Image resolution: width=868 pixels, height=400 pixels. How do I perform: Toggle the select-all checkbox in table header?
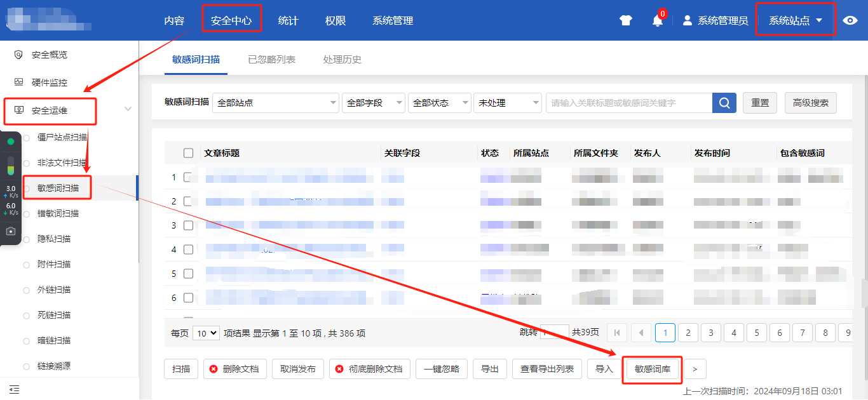(188, 153)
